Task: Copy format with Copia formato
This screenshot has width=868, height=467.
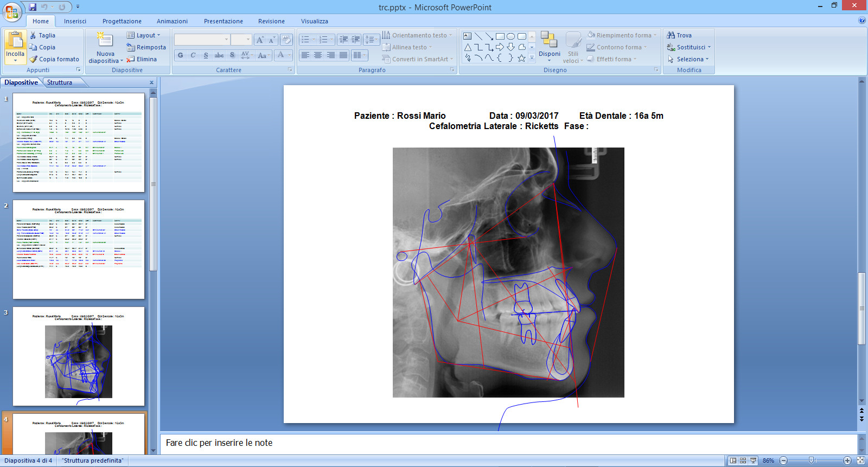Action: click(x=54, y=59)
